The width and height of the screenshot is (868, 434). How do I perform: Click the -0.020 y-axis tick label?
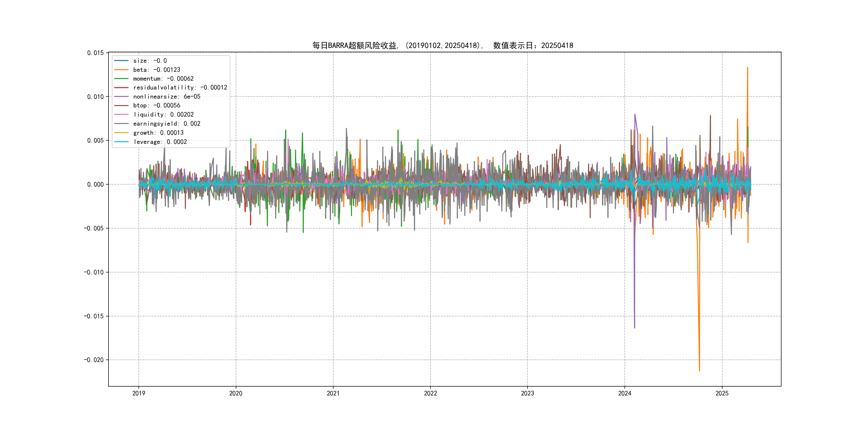[94, 360]
